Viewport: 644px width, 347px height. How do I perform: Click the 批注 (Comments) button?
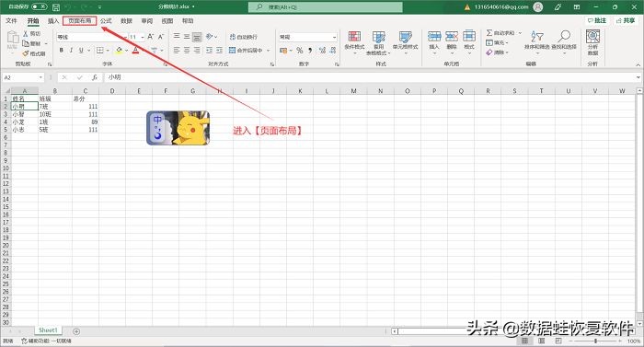(x=597, y=20)
